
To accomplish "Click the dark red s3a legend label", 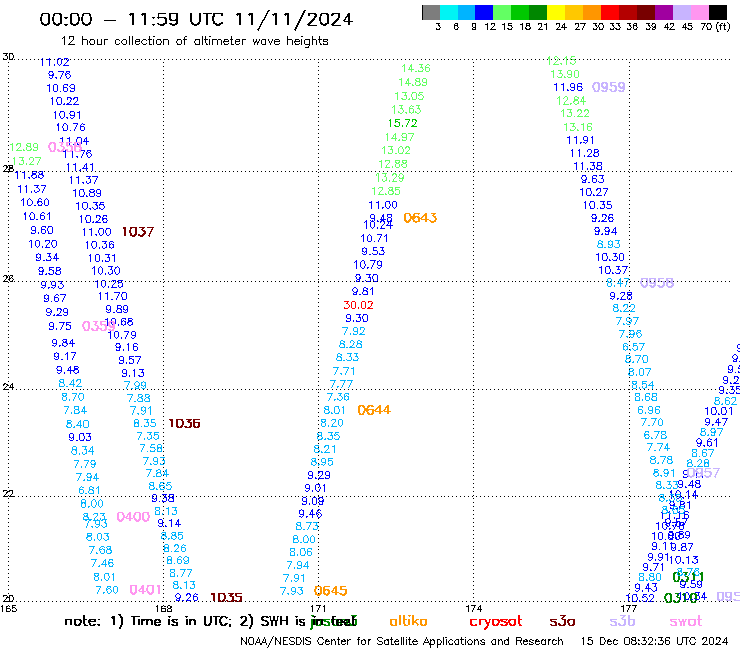I will (562, 621).
